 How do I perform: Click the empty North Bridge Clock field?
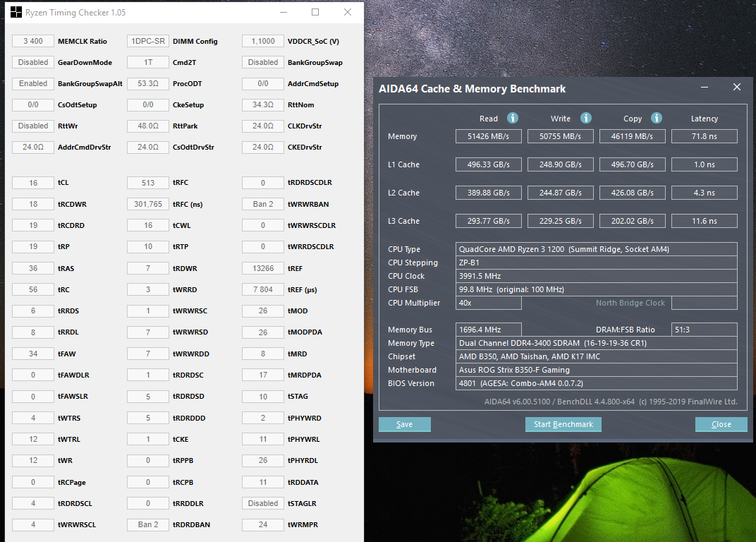tap(705, 303)
